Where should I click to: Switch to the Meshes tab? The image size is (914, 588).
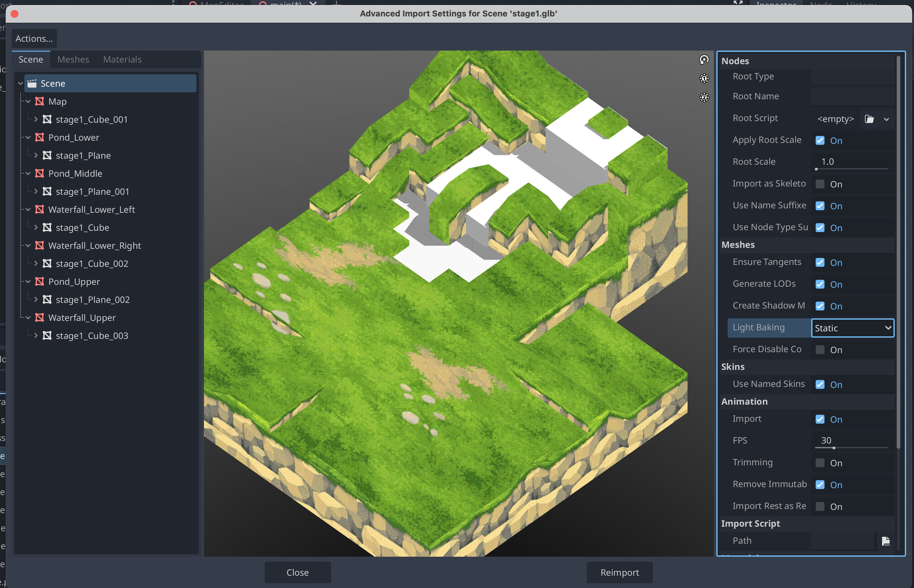73,59
